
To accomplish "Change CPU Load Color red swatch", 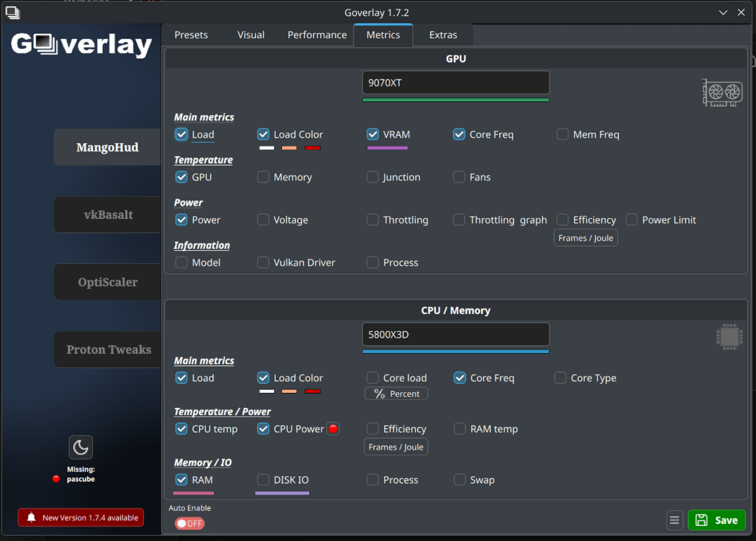I will pos(312,391).
